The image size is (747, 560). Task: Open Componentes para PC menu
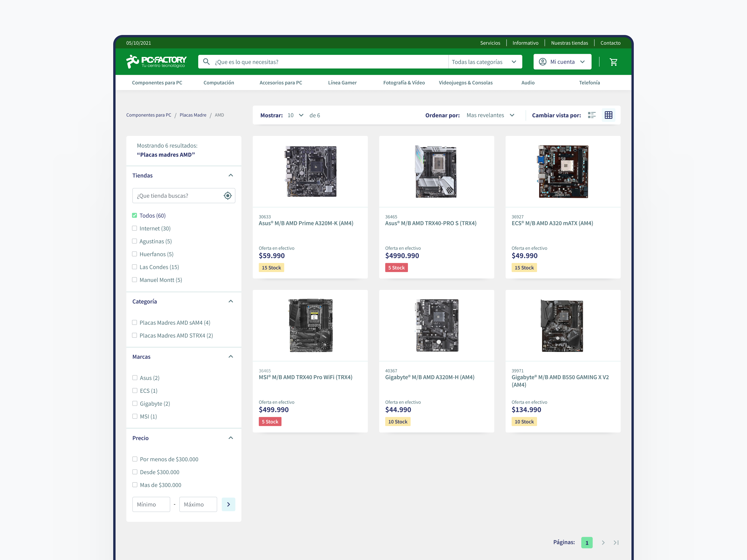(x=157, y=82)
